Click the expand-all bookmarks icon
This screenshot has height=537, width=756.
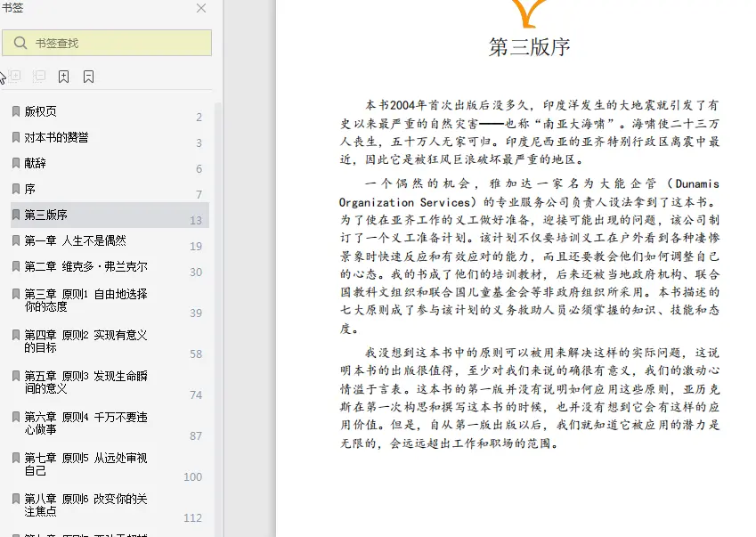tap(15, 77)
